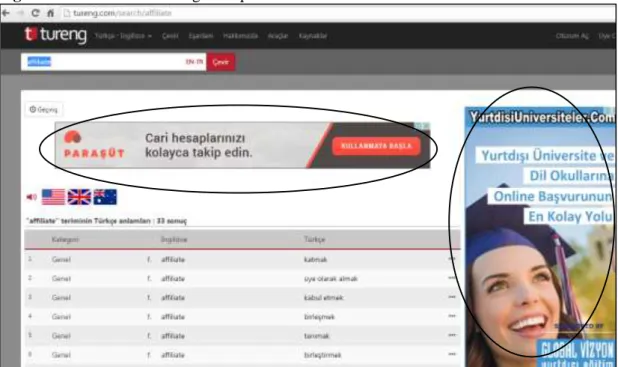Open details dots for 'tanımak' row

[452, 335]
